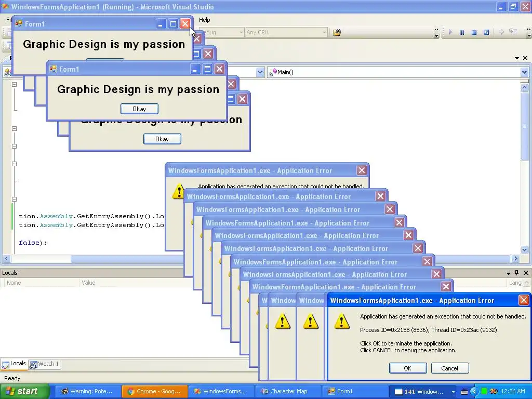
Task: Toggle auto-hide pin on the Locals panel
Action: [x=517, y=273]
